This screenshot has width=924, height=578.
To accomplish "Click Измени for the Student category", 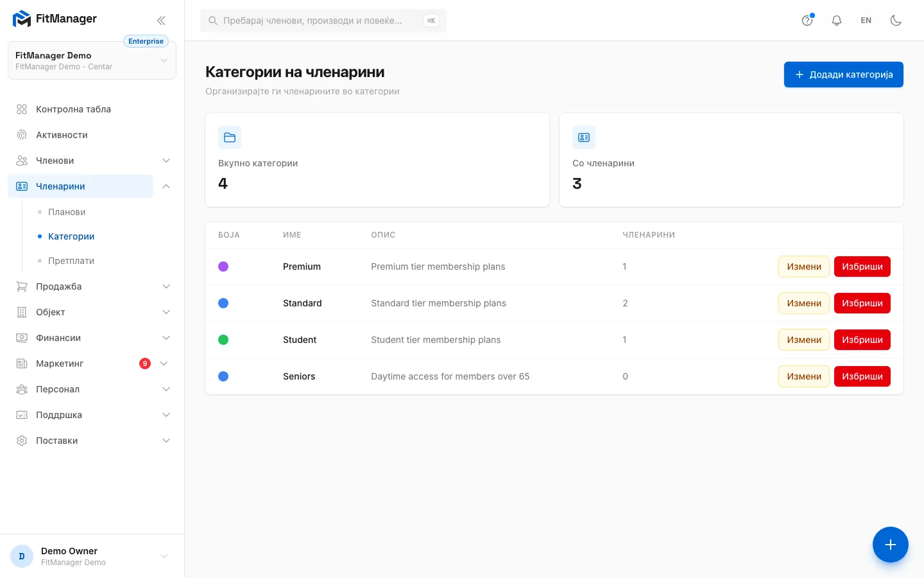I will click(x=804, y=340).
